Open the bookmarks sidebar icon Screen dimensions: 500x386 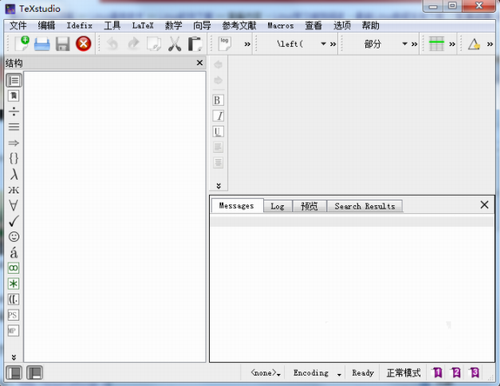tap(14, 96)
